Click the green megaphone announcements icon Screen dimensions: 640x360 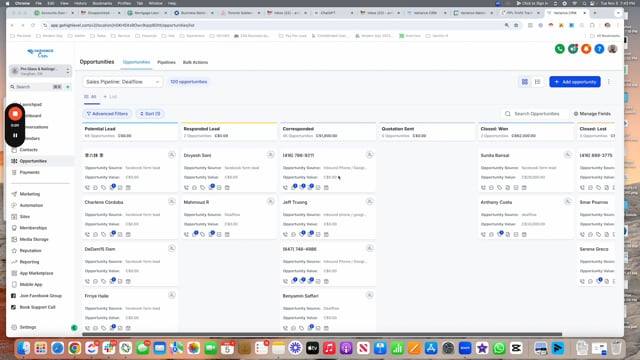point(573,49)
